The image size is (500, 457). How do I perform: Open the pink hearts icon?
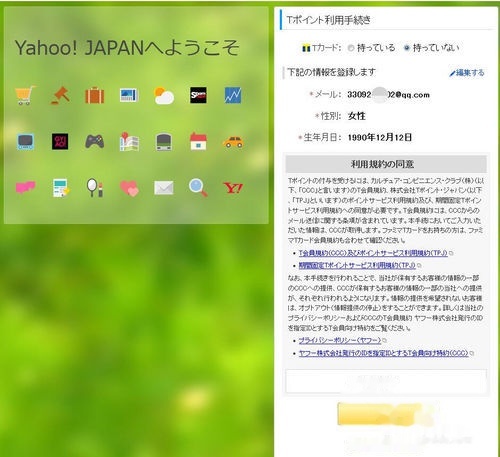pos(129,188)
